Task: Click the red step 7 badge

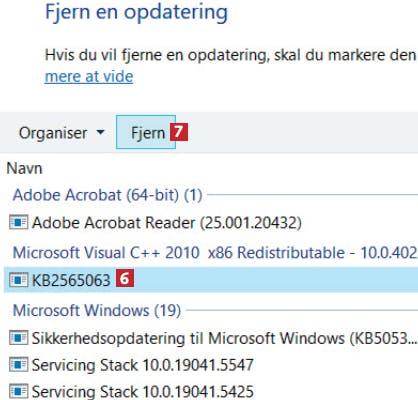Action: click(179, 132)
